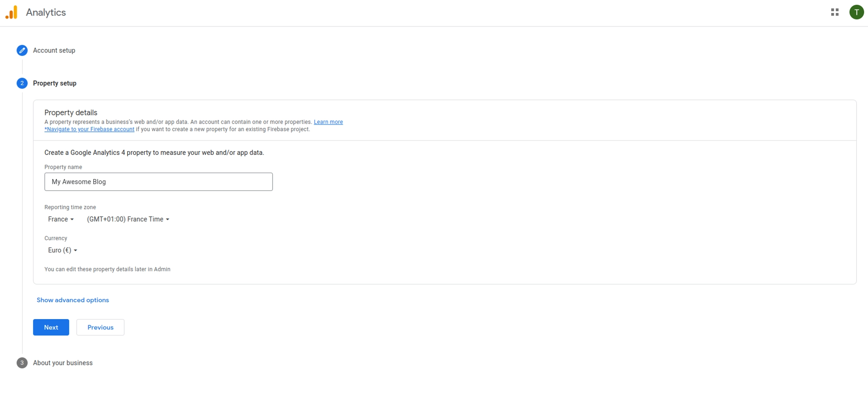Open the (GMT+01:00) France Time dropdown

(128, 219)
